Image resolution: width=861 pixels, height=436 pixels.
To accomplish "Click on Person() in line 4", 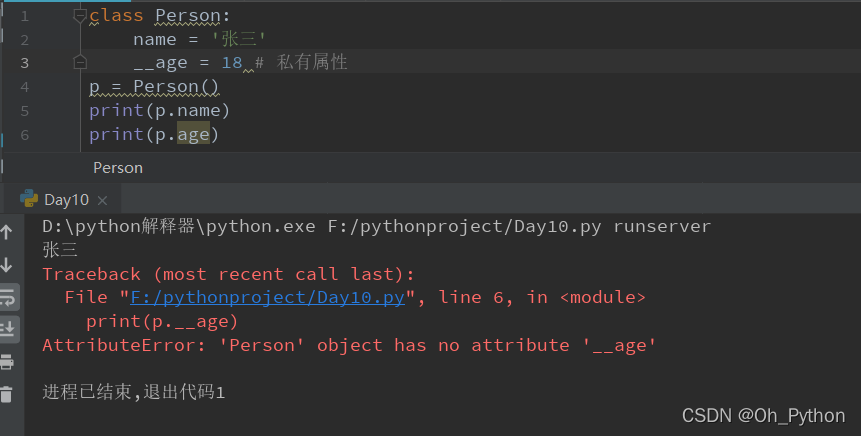I will (176, 86).
